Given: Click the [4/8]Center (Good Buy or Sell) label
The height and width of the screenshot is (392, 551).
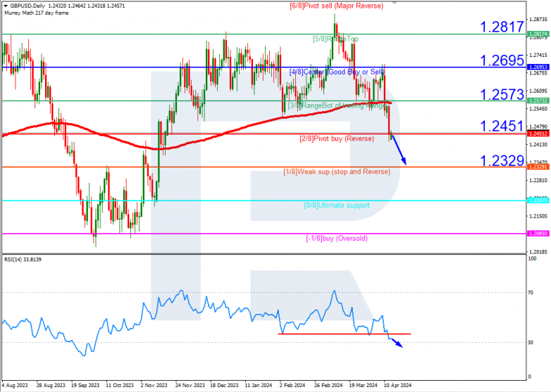Looking at the screenshot, I should (337, 72).
